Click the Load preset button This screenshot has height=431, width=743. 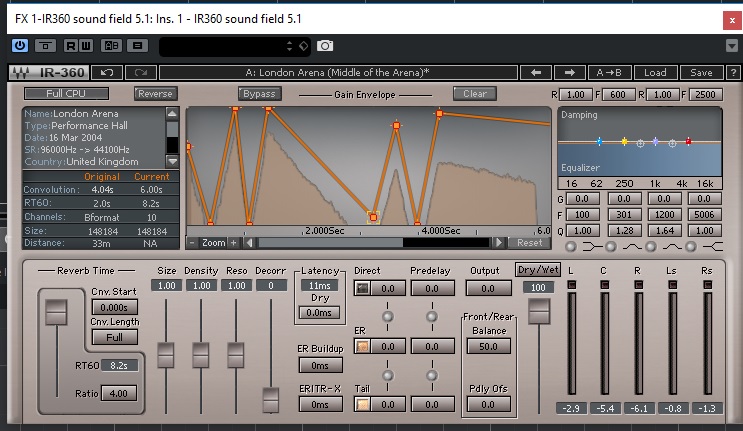(x=655, y=72)
